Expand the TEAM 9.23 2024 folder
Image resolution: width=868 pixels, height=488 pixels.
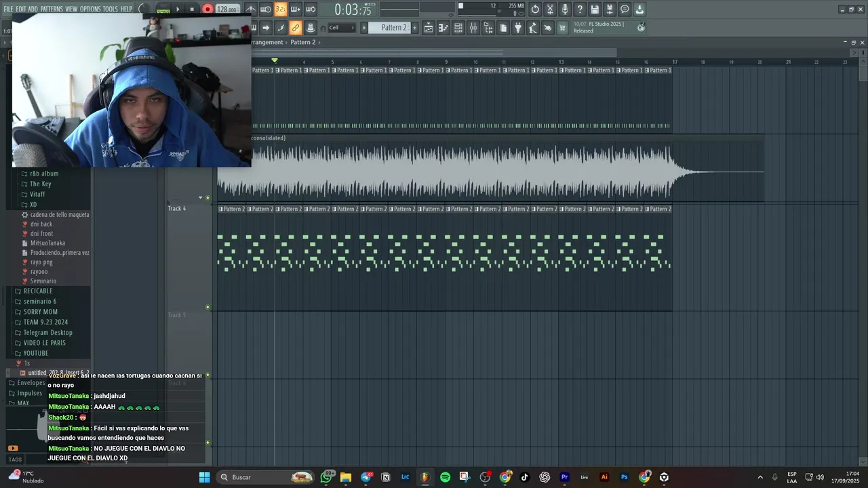click(45, 322)
